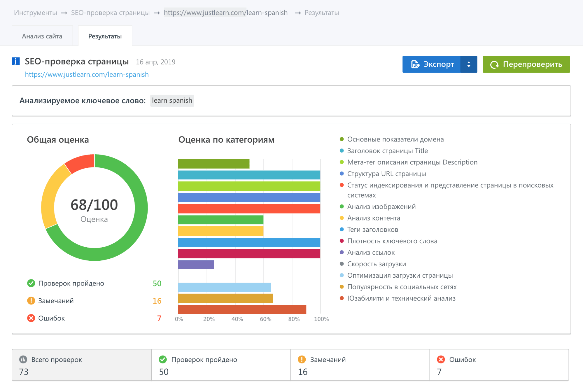This screenshot has height=392, width=583.
Task: Click orange exclamation icon in bottom Замечаний card
Action: 302,360
